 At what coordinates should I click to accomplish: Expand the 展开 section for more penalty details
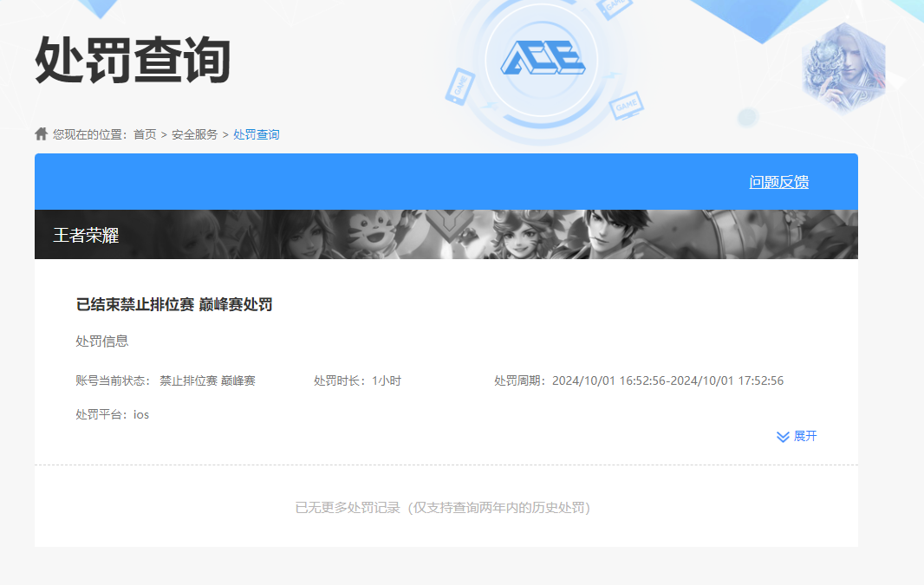(x=804, y=436)
